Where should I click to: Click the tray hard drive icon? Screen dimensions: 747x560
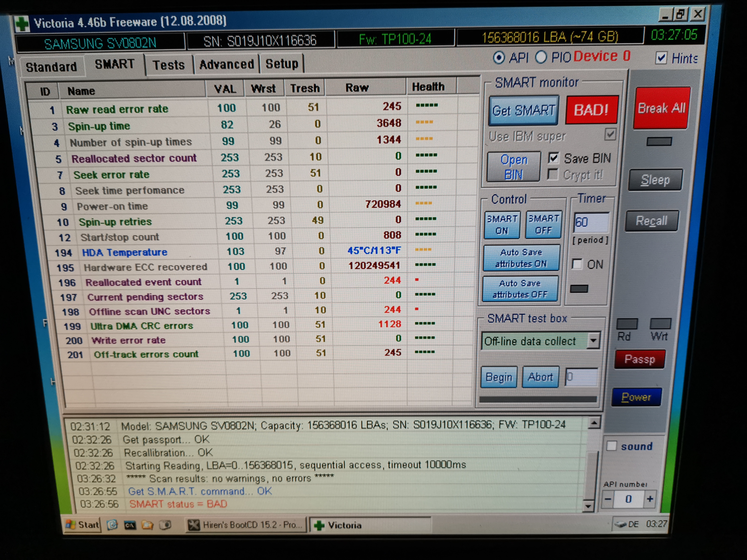tap(620, 524)
